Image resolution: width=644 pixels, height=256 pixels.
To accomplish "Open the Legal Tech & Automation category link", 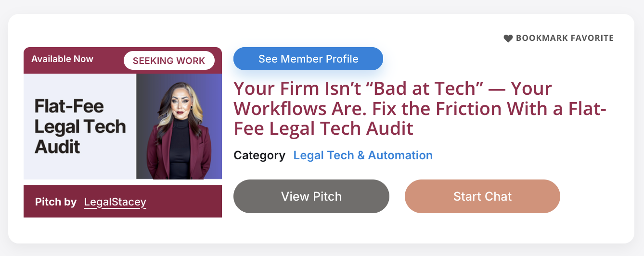I will 363,155.
